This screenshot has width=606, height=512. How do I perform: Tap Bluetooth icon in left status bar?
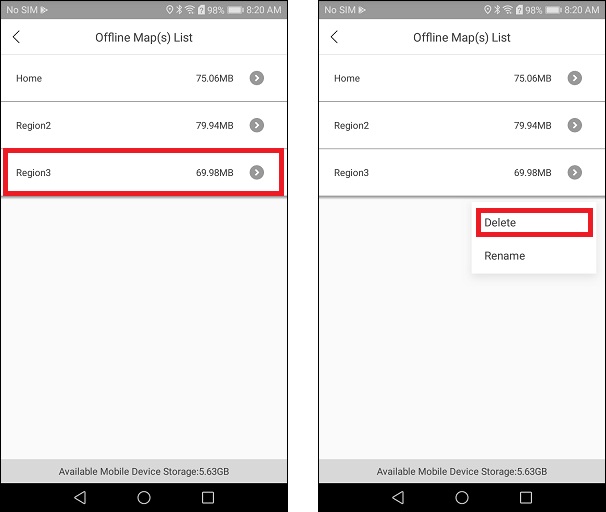click(179, 10)
